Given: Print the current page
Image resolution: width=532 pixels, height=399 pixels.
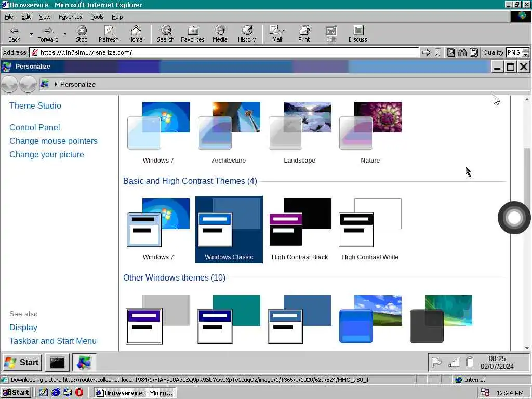Looking at the screenshot, I should click(304, 34).
